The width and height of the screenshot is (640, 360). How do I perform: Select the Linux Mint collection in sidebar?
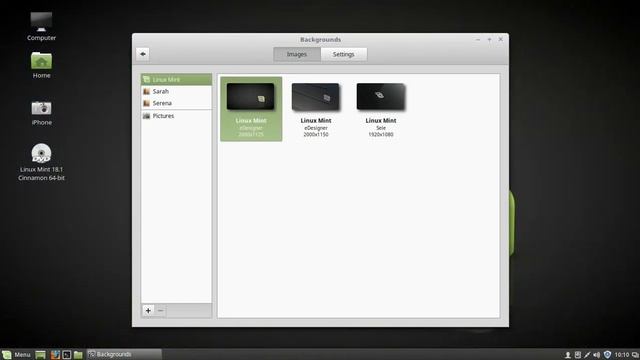pyautogui.click(x=176, y=80)
